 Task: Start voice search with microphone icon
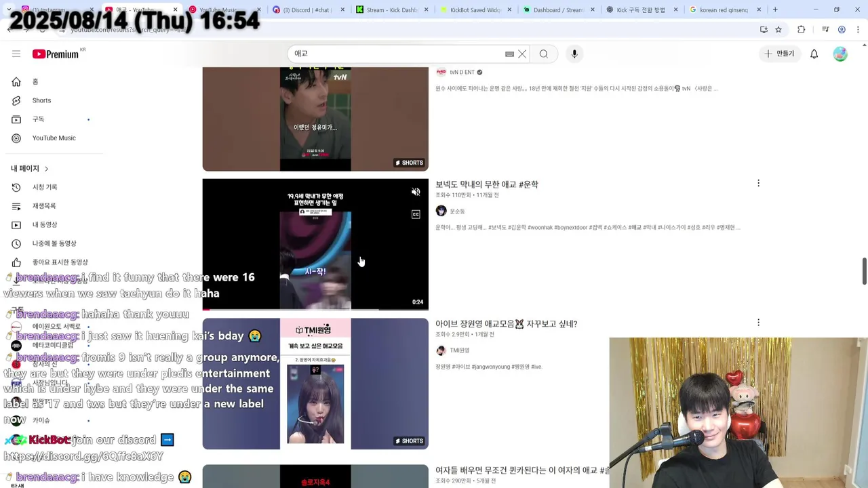coord(574,54)
